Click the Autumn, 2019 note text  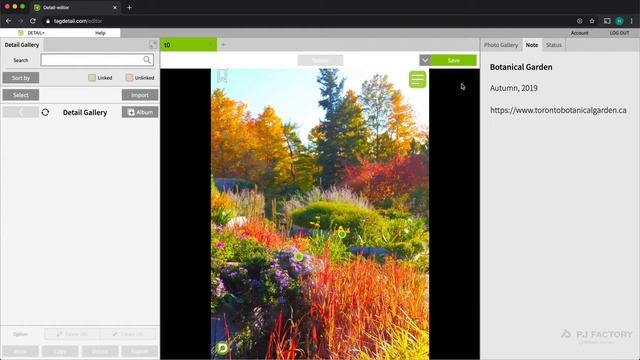pos(513,88)
